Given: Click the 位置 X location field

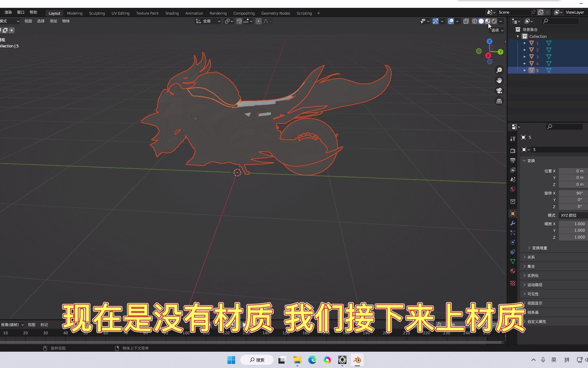Looking at the screenshot, I should [573, 171].
